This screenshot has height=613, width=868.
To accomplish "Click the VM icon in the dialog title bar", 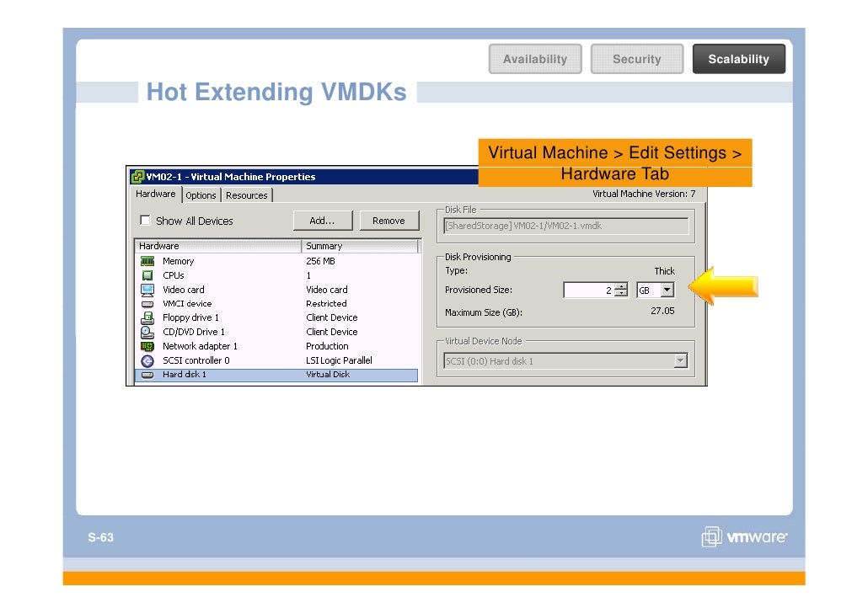I will click(x=137, y=177).
